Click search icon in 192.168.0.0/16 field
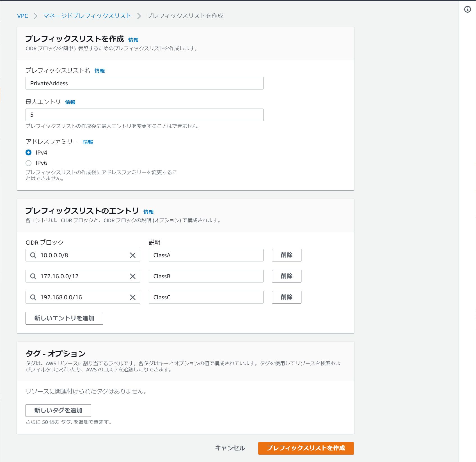476x462 pixels. pos(33,297)
